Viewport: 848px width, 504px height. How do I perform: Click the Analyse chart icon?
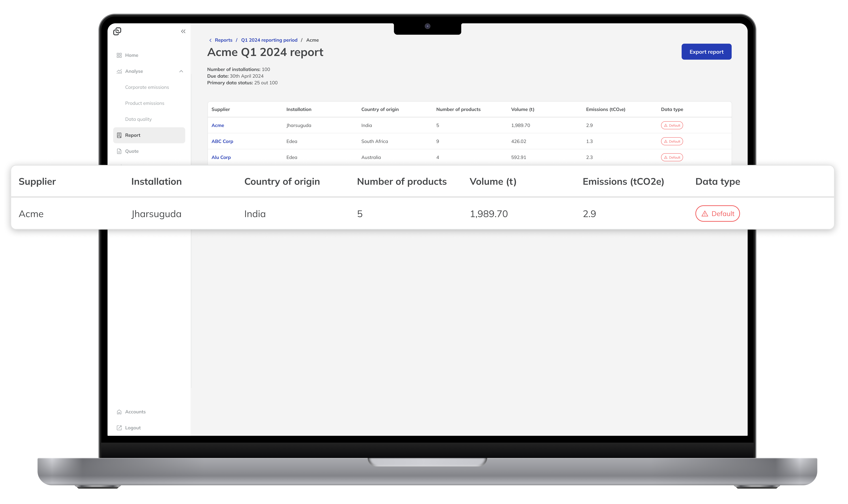pyautogui.click(x=119, y=71)
